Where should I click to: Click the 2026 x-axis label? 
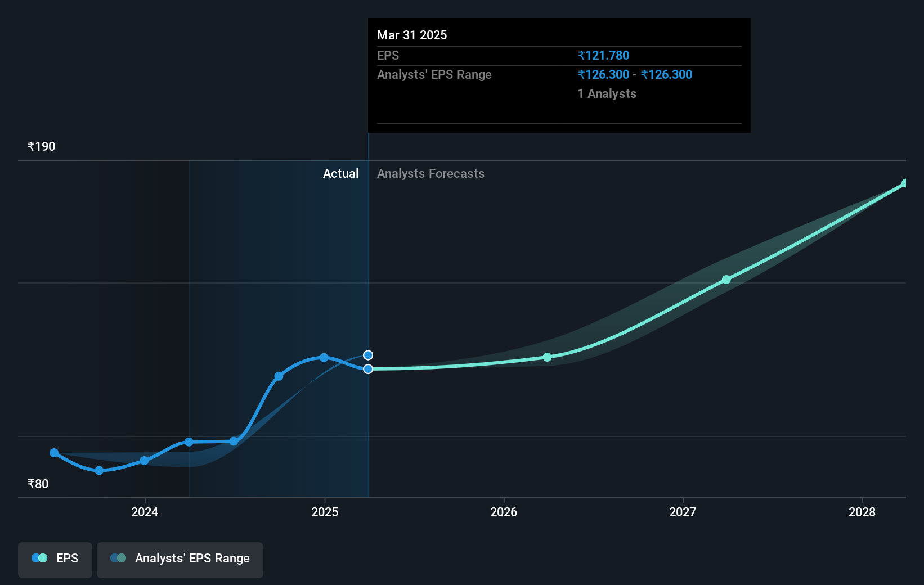[x=504, y=512]
